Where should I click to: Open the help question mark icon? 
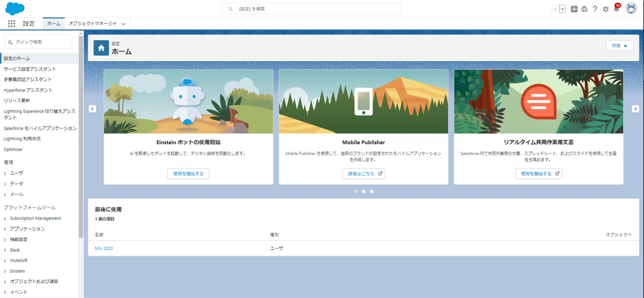pyautogui.click(x=595, y=9)
